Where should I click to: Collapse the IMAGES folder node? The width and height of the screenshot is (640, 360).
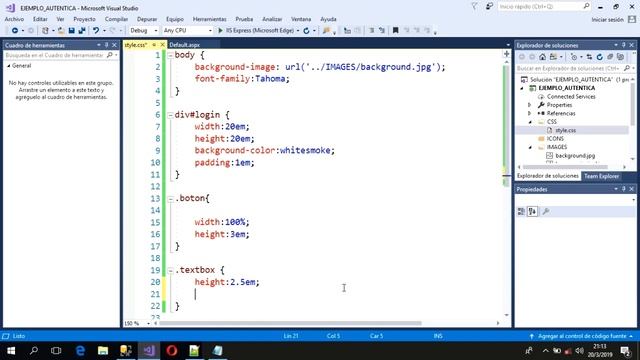pos(530,147)
